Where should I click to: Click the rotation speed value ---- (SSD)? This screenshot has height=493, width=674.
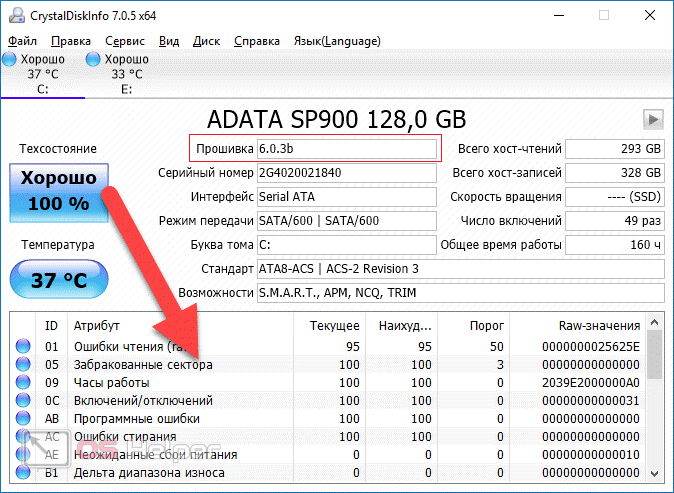tap(615, 197)
